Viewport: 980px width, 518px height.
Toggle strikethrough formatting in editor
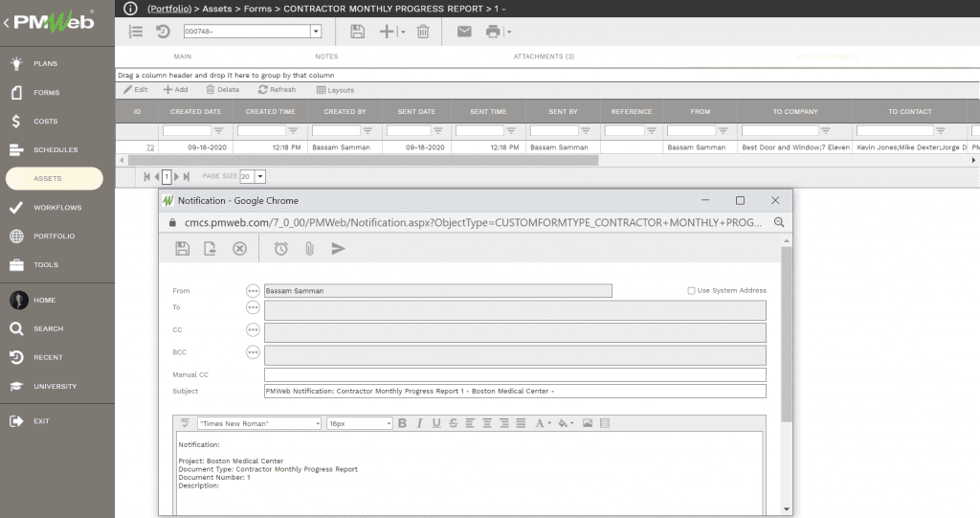point(453,423)
